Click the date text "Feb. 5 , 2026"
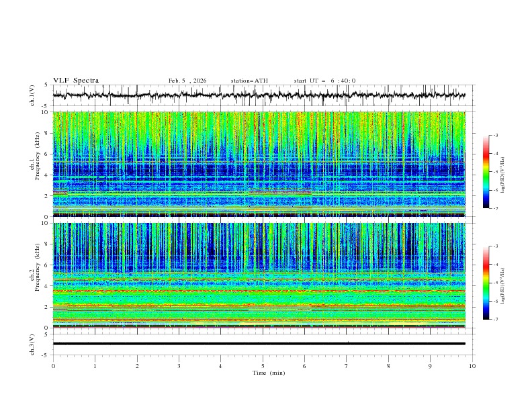The width and height of the screenshot is (532, 411). pyautogui.click(x=187, y=81)
